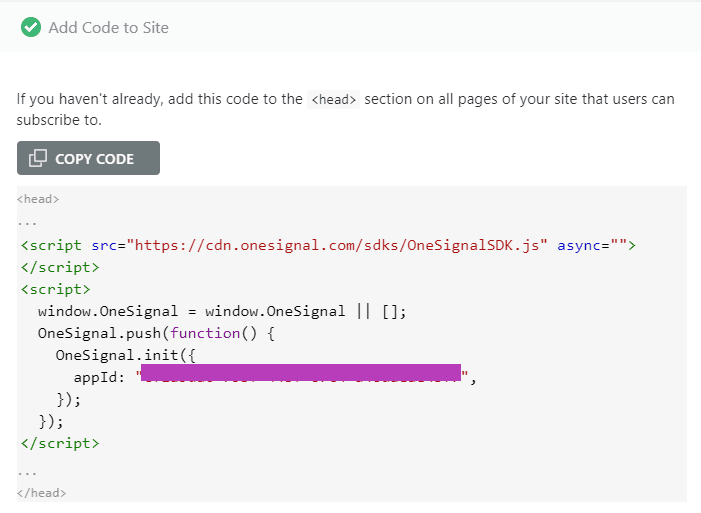Click the copy icon inside COPY CODE
Viewport: 701px width, 513px height.
click(38, 158)
